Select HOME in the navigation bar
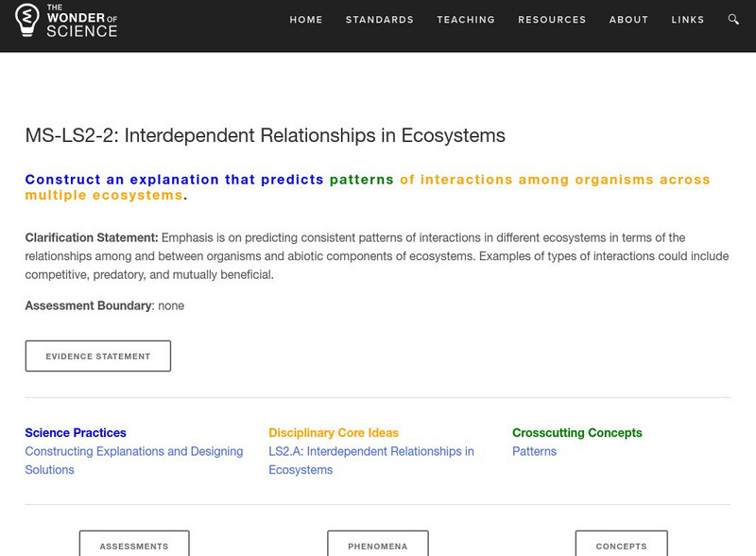Viewport: 756px width, 556px height. (x=305, y=19)
